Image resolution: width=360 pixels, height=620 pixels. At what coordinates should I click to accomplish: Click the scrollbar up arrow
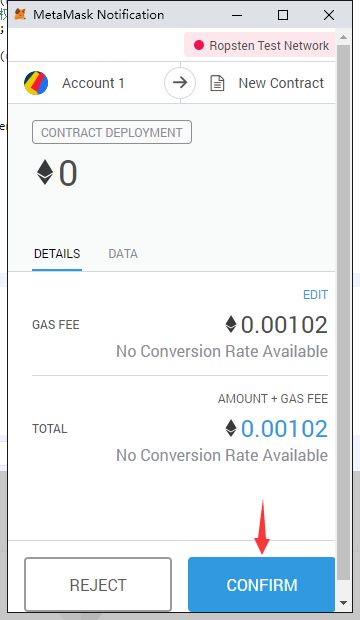click(x=343, y=37)
